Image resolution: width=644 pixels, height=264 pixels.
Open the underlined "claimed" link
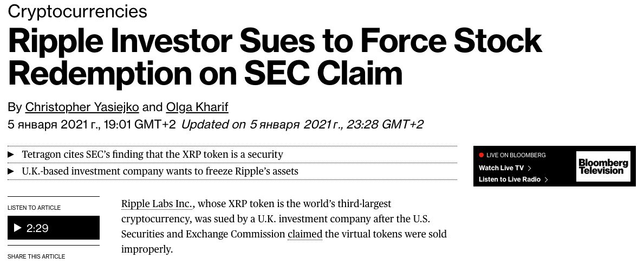[x=304, y=234]
